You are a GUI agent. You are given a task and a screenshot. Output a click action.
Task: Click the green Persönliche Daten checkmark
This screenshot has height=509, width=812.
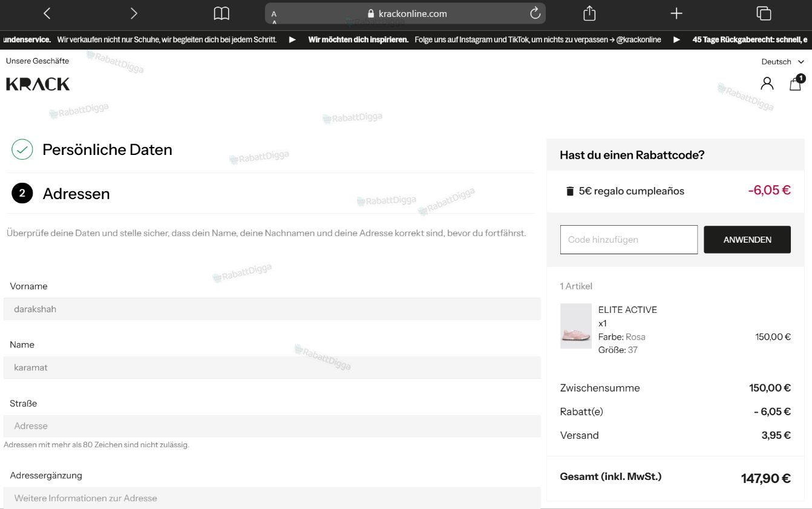point(22,149)
